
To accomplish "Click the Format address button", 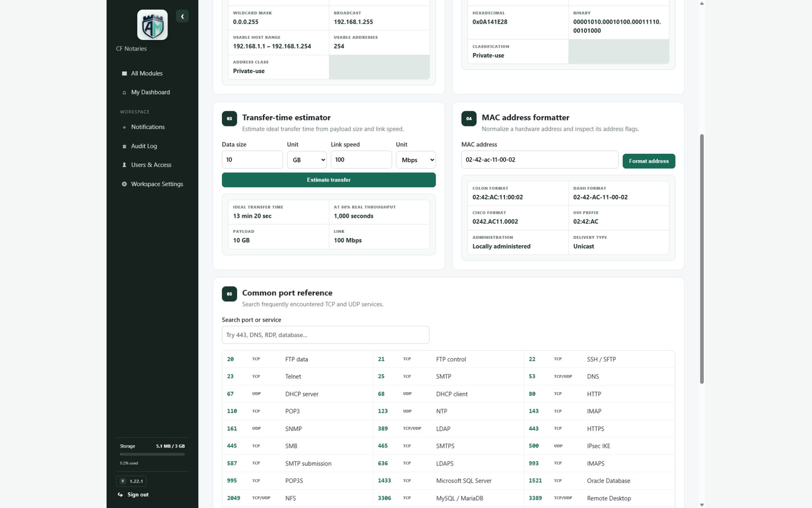I will coord(649,161).
